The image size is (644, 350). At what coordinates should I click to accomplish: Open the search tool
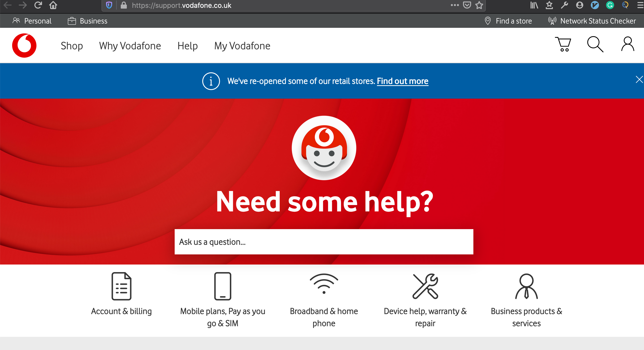pos(595,45)
